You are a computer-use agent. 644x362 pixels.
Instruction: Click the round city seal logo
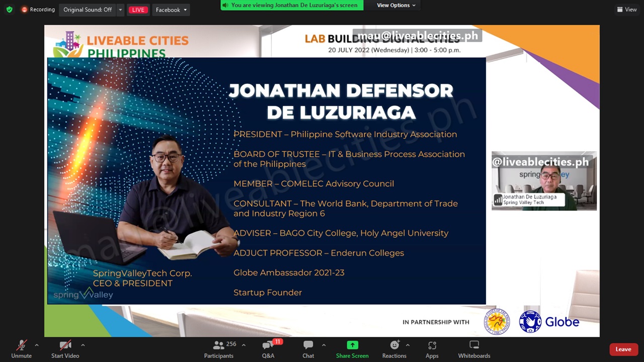click(497, 321)
